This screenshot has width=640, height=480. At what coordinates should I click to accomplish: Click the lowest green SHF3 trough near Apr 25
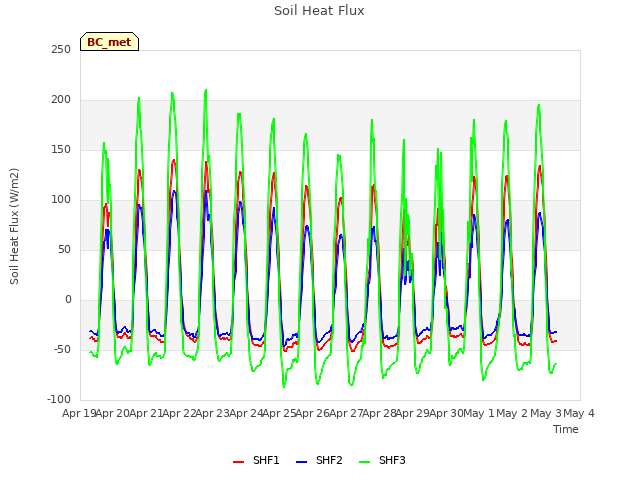[x=284, y=387]
